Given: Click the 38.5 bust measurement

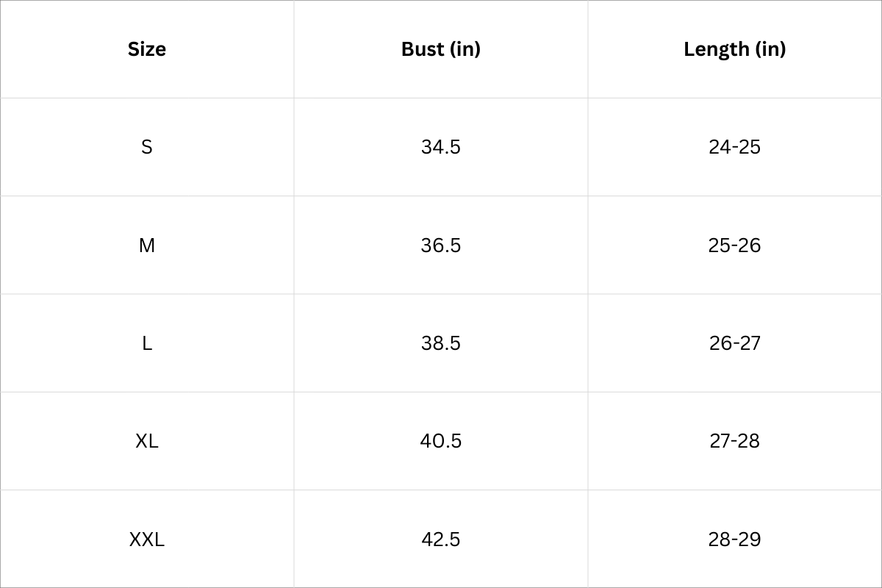Looking at the screenshot, I should 441,343.
